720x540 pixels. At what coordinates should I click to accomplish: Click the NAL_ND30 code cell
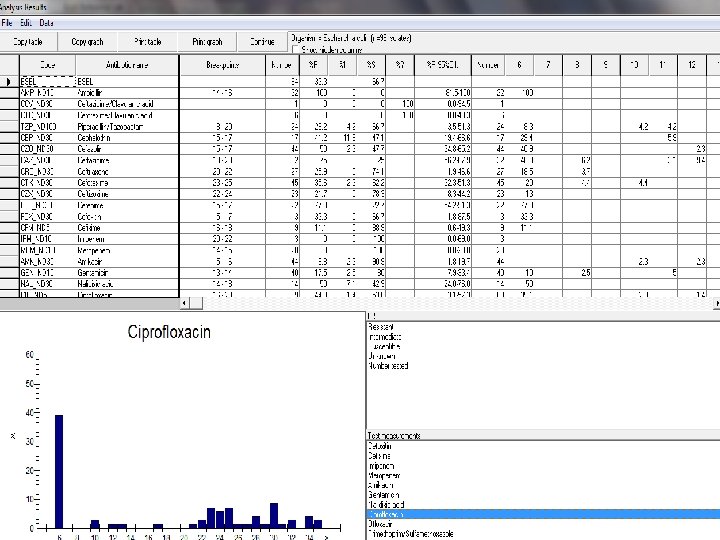(x=47, y=284)
